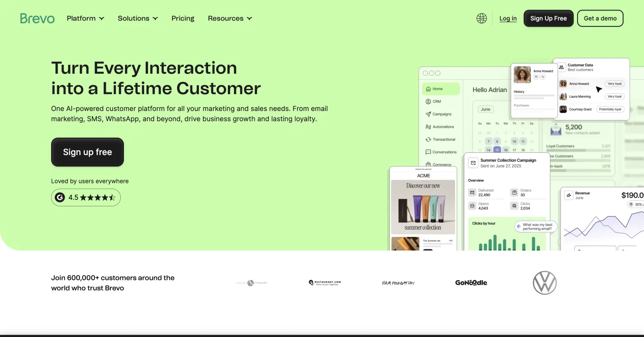The width and height of the screenshot is (644, 337).
Task: Click the AI sparkle icon in the question bubble
Action: tap(519, 226)
